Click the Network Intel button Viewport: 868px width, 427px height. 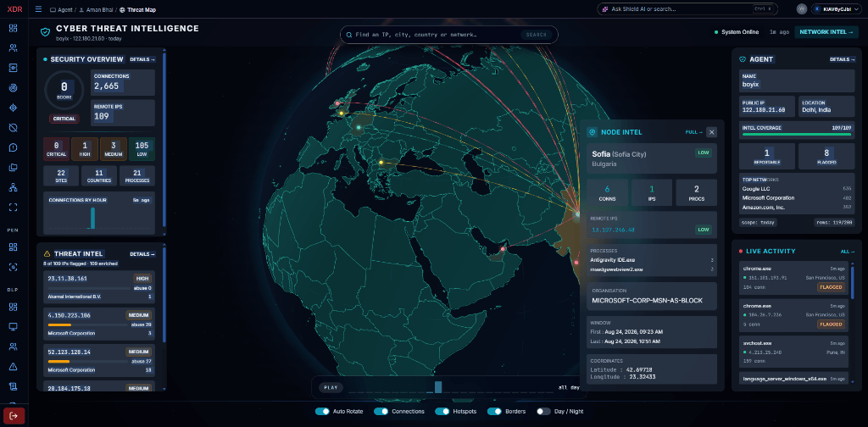coord(826,32)
